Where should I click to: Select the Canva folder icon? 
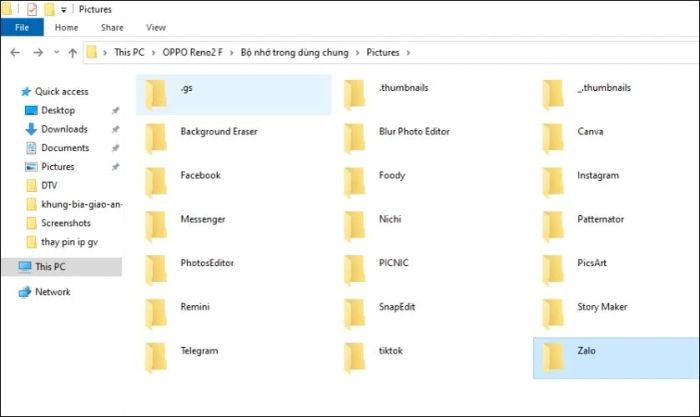coord(553,135)
